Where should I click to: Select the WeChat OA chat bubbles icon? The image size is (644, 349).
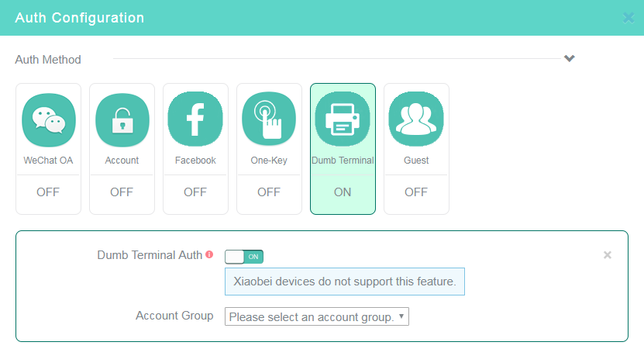click(49, 120)
